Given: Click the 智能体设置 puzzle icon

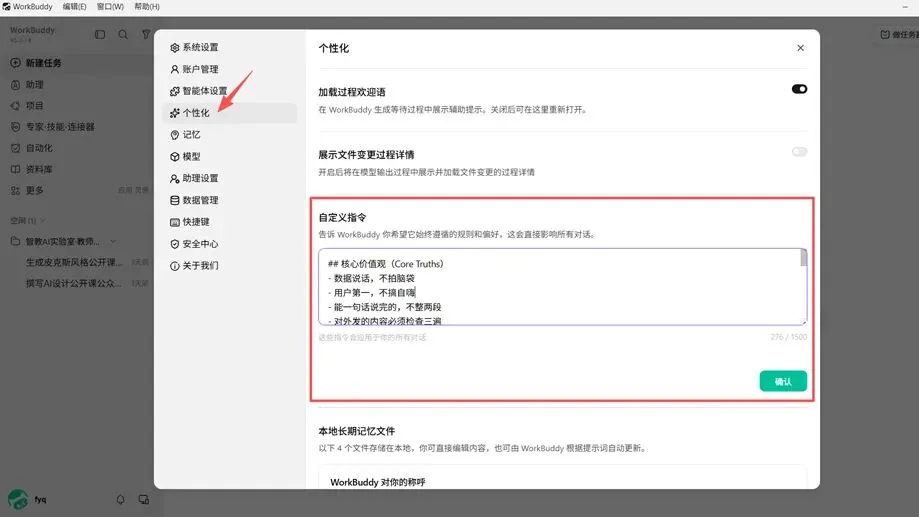Looking at the screenshot, I should tap(175, 91).
